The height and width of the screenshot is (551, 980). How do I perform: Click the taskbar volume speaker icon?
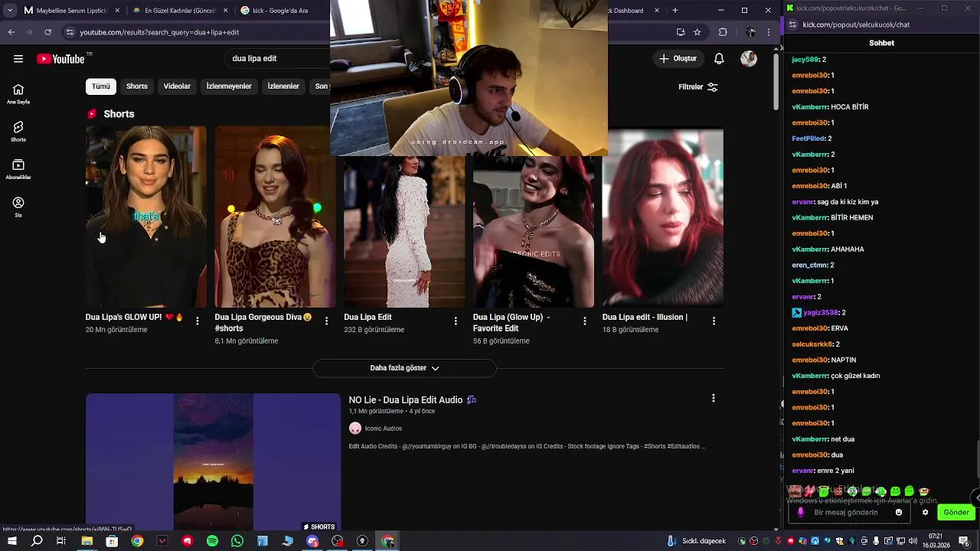pyautogui.click(x=913, y=541)
